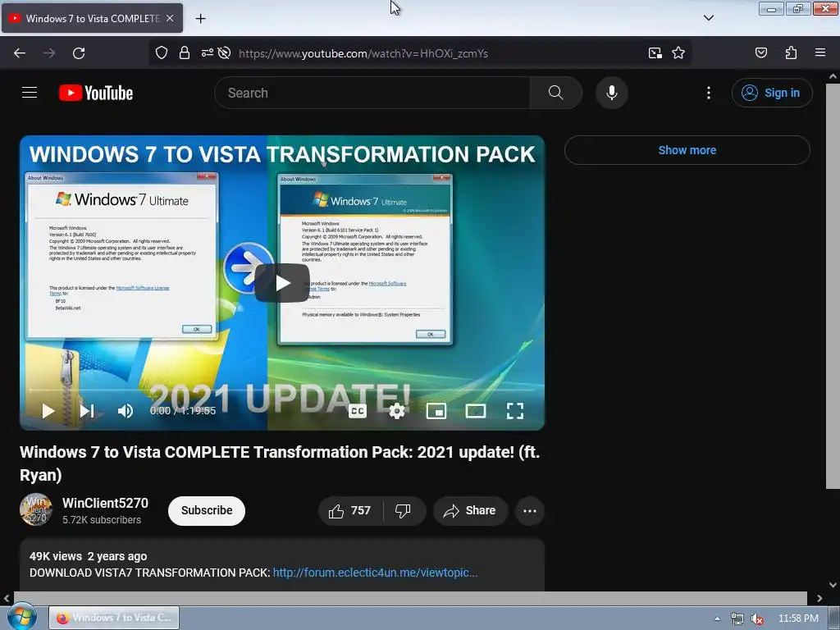Click the autoplay blocked icon in address bar
The width and height of the screenshot is (840, 630).
coord(225,53)
